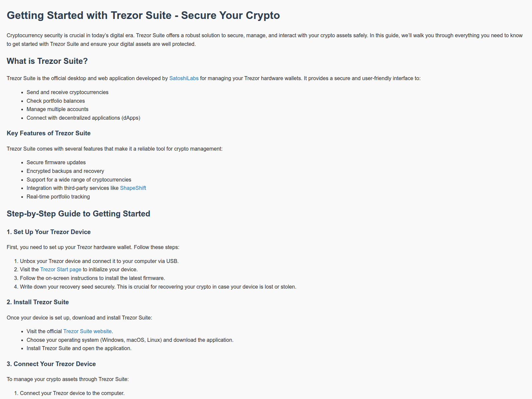Click the 'Send and receive cryptocurrencies' bullet
The width and height of the screenshot is (532, 399).
coord(67,92)
